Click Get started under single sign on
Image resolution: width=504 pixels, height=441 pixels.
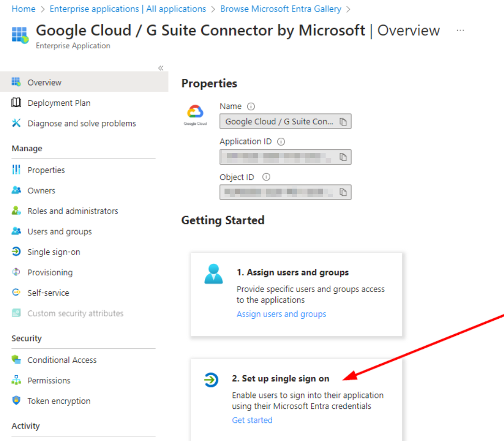252,420
